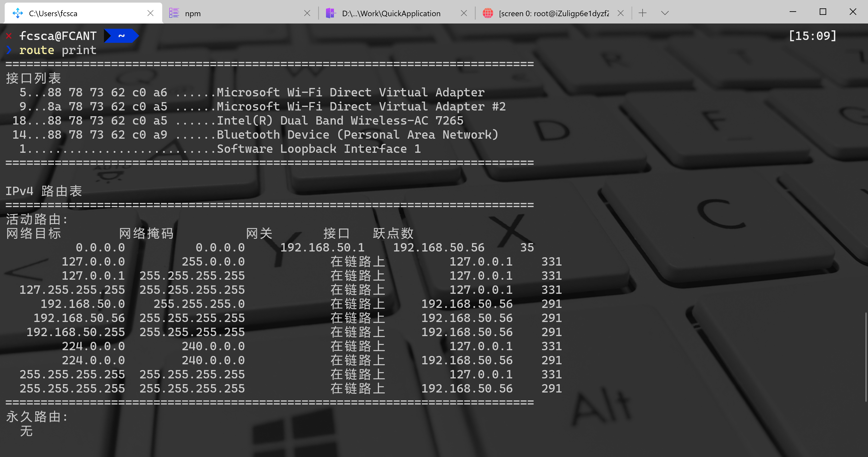Click metric 35 in the default route
This screenshot has width=868, height=457.
[x=527, y=248]
